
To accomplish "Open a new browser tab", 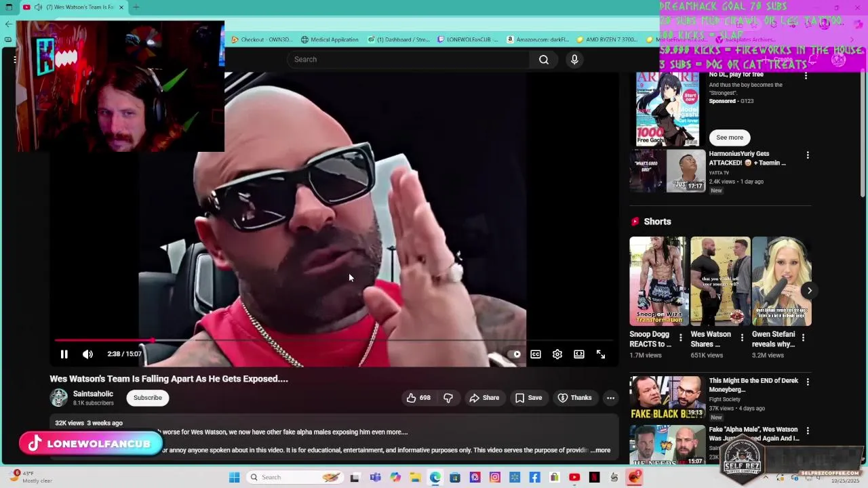I will tap(136, 7).
